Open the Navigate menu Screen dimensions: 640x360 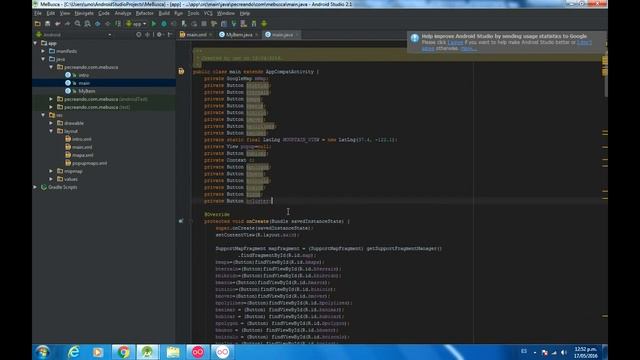84,13
